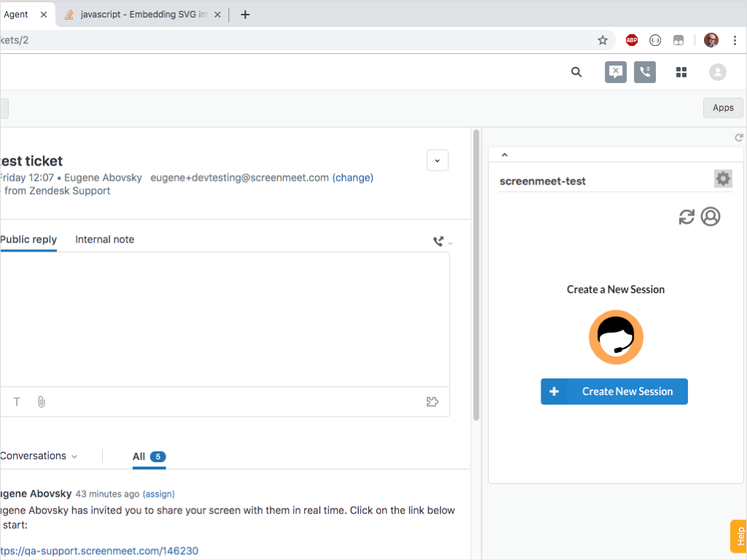
Task: Click the attachment paperclip icon
Action: point(41,401)
